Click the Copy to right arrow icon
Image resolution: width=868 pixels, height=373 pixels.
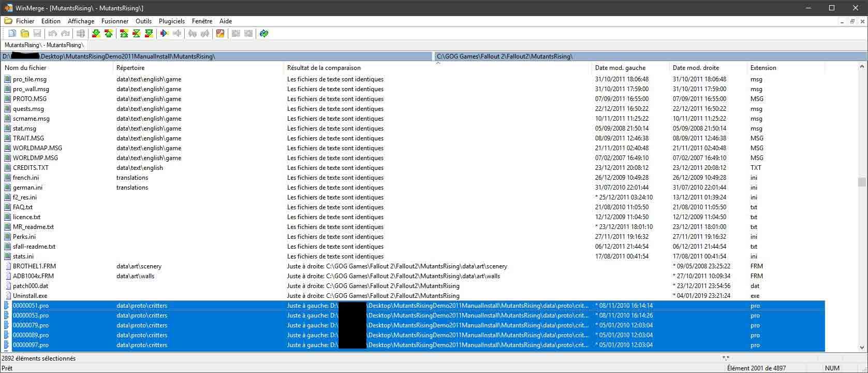pyautogui.click(x=164, y=34)
